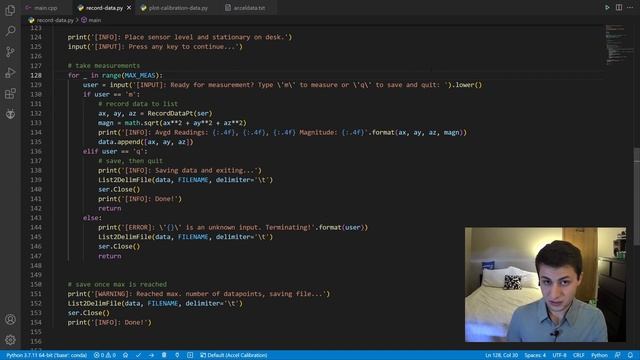Open the Accounts menu icon
This screenshot has width=640, height=360.
point(10,319)
